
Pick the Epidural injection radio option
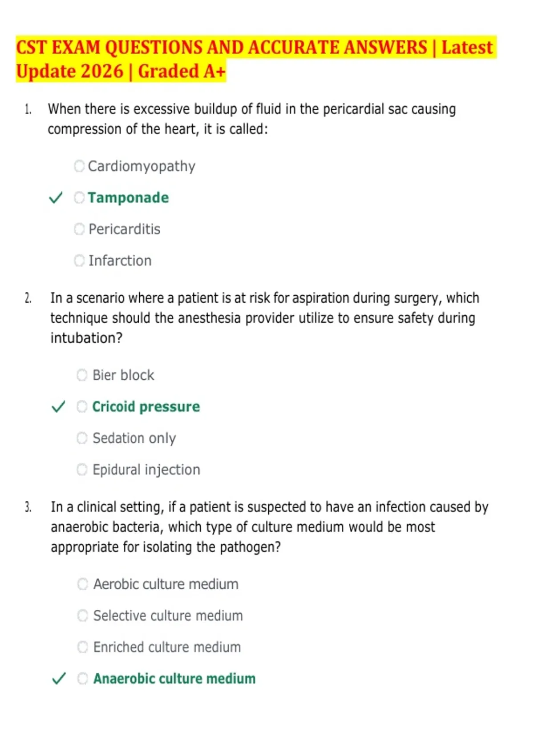coord(82,470)
